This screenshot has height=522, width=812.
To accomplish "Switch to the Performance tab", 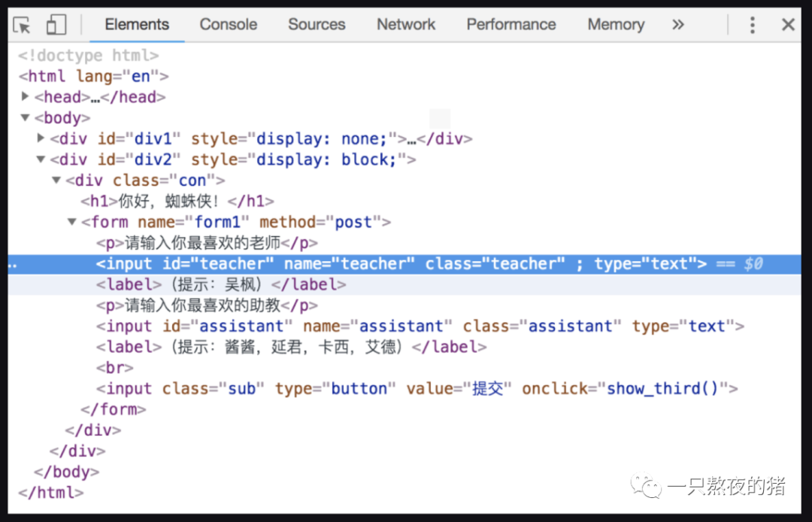I will pyautogui.click(x=511, y=24).
